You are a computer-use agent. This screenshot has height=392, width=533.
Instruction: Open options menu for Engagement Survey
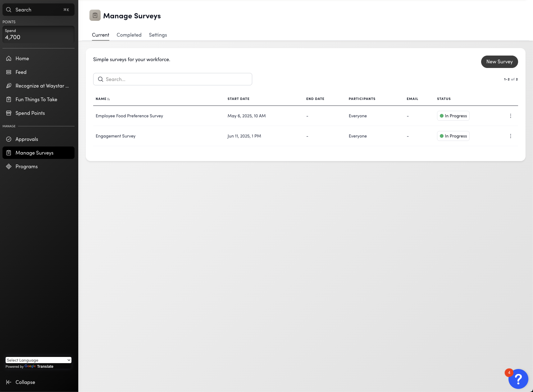pos(511,136)
